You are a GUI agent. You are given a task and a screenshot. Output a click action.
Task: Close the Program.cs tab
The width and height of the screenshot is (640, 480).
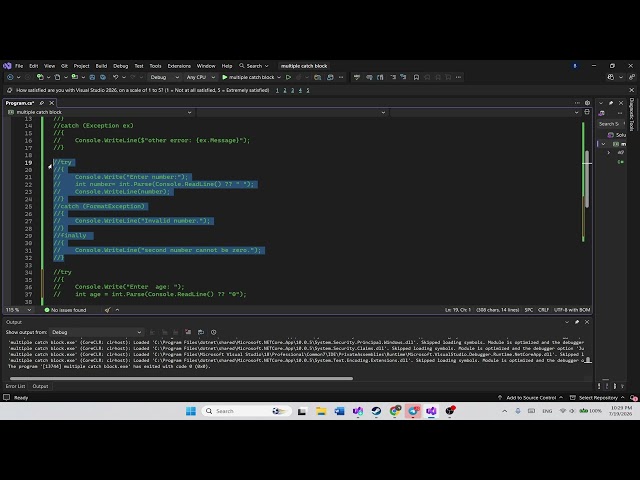click(51, 103)
